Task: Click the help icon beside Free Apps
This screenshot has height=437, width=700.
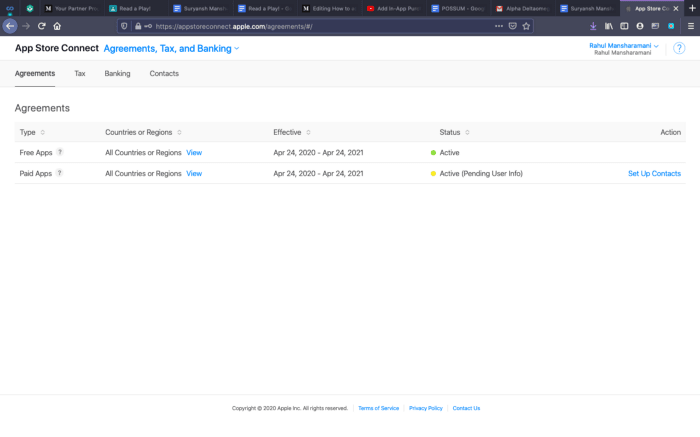Action: tap(60, 152)
